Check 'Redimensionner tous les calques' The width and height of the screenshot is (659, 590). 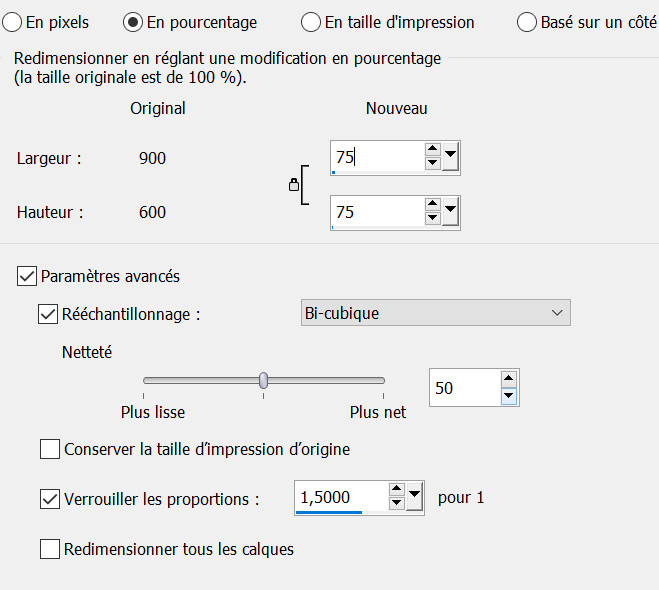(49, 549)
